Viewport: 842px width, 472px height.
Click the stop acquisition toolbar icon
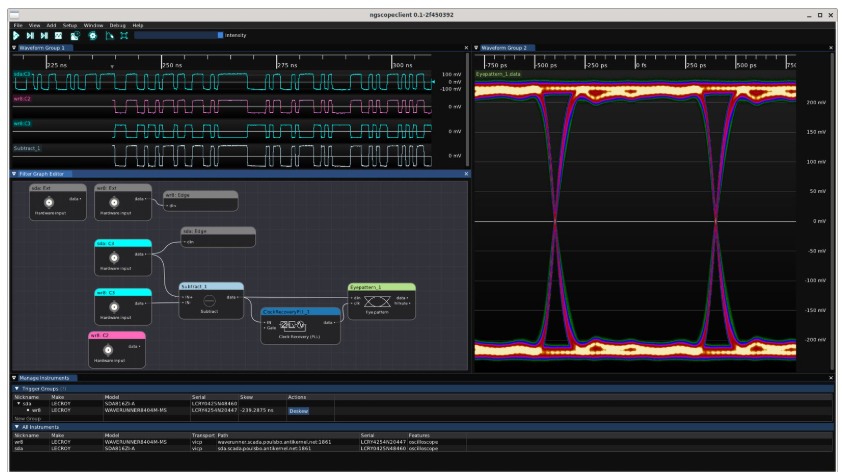[x=59, y=35]
